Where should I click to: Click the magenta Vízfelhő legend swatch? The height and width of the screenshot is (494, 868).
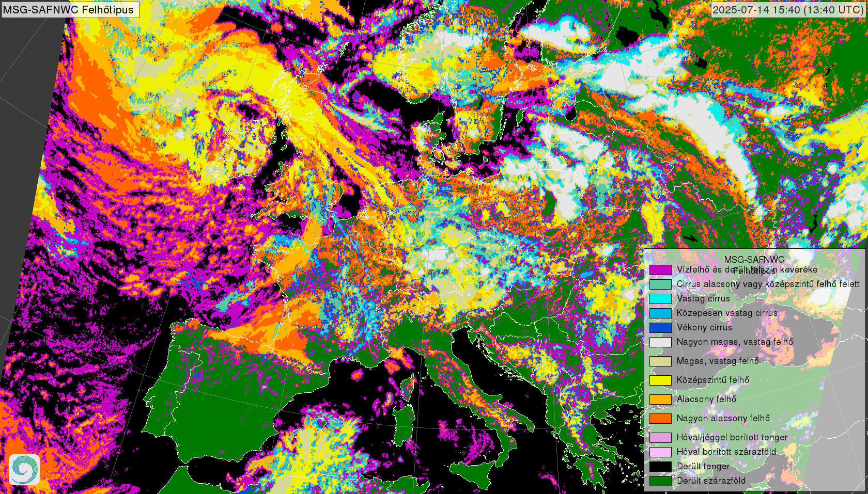(660, 269)
